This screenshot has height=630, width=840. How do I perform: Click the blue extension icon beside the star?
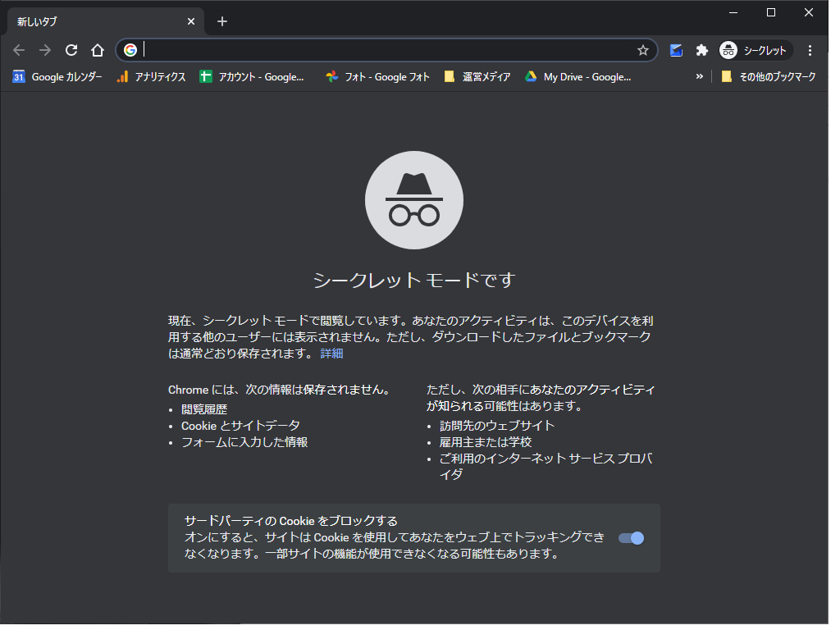tap(676, 50)
